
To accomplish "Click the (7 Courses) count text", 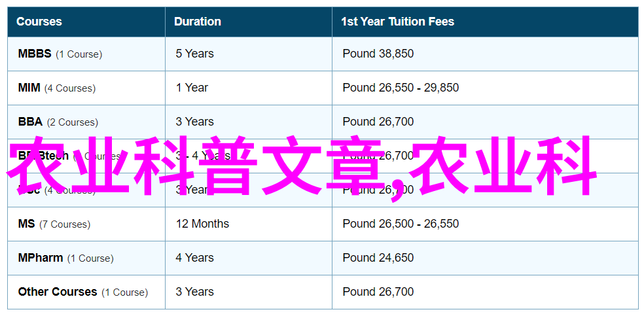I will (65, 224).
